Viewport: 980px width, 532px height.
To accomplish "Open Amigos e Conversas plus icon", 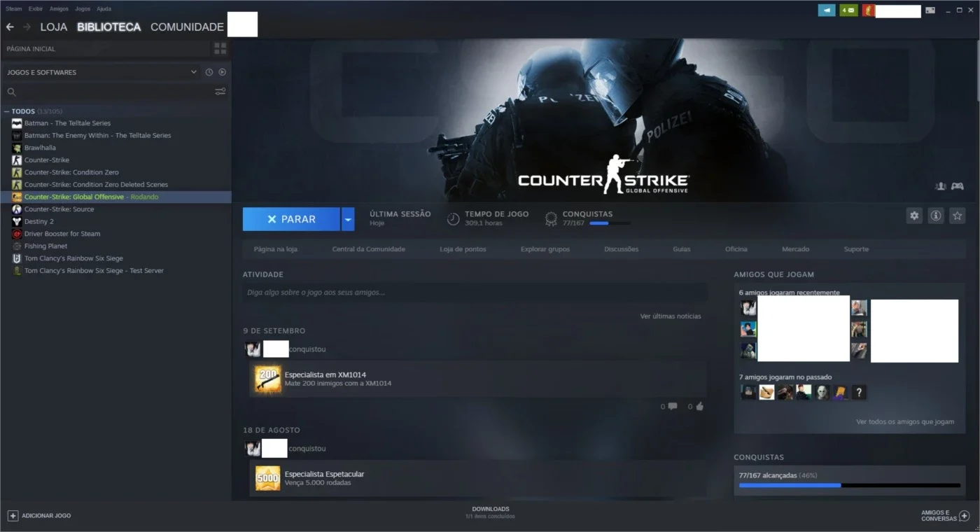I will coord(964,516).
